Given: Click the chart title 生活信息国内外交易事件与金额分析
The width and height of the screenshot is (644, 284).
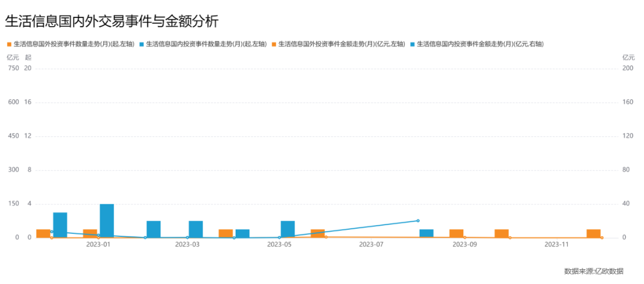Looking at the screenshot, I should pos(112,21).
